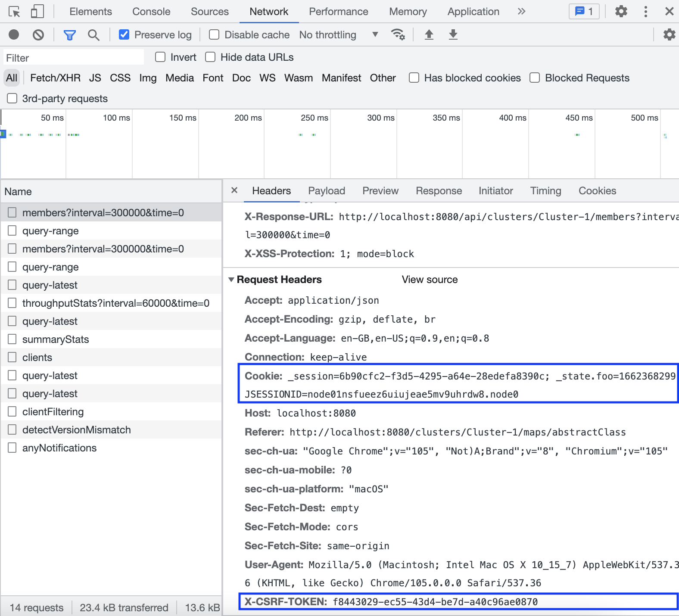This screenshot has height=616, width=679.
Task: Click View source for request headers
Action: click(x=430, y=280)
